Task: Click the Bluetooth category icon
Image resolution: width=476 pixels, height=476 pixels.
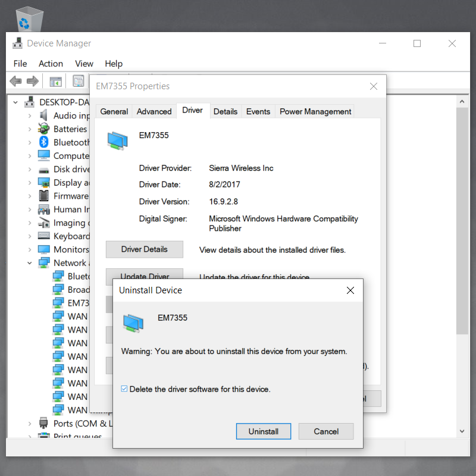Action: 44,142
